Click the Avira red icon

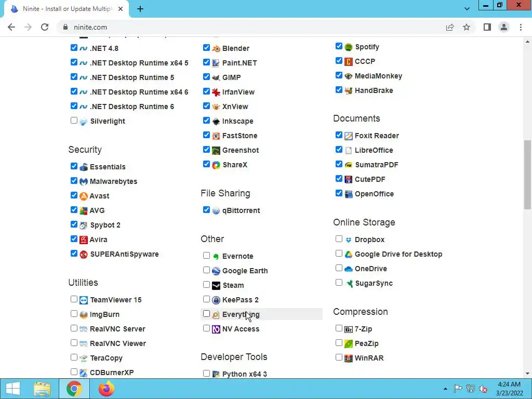click(84, 240)
